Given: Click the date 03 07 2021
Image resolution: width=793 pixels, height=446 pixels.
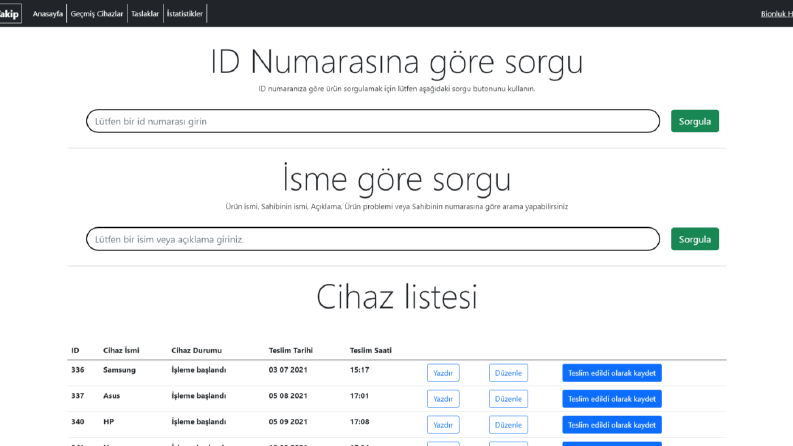Looking at the screenshot, I should [x=288, y=370].
